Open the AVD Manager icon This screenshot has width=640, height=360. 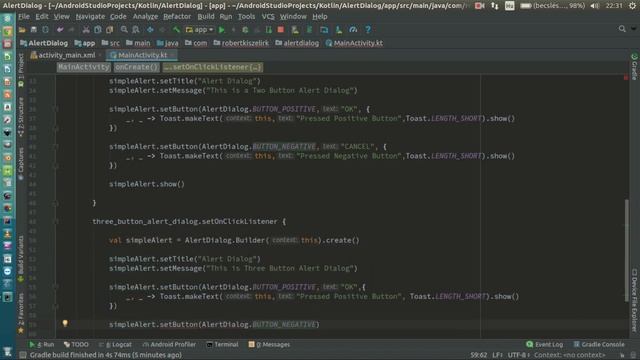(295, 29)
